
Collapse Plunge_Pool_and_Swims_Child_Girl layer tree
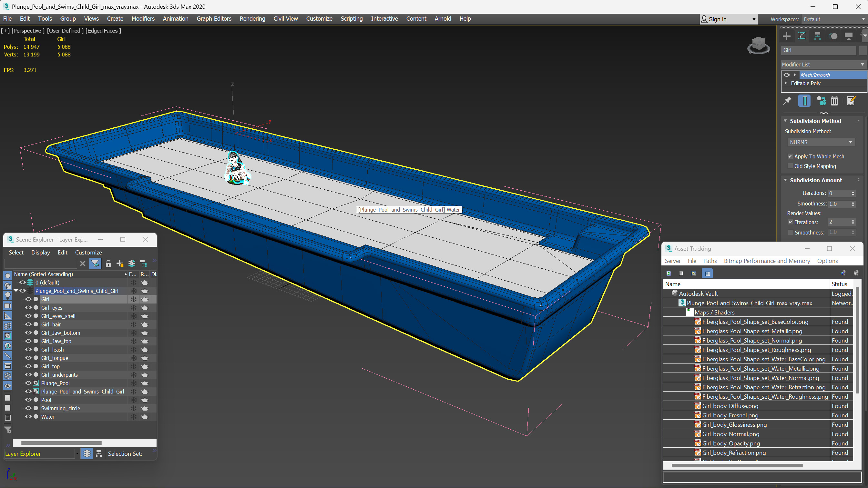click(16, 291)
